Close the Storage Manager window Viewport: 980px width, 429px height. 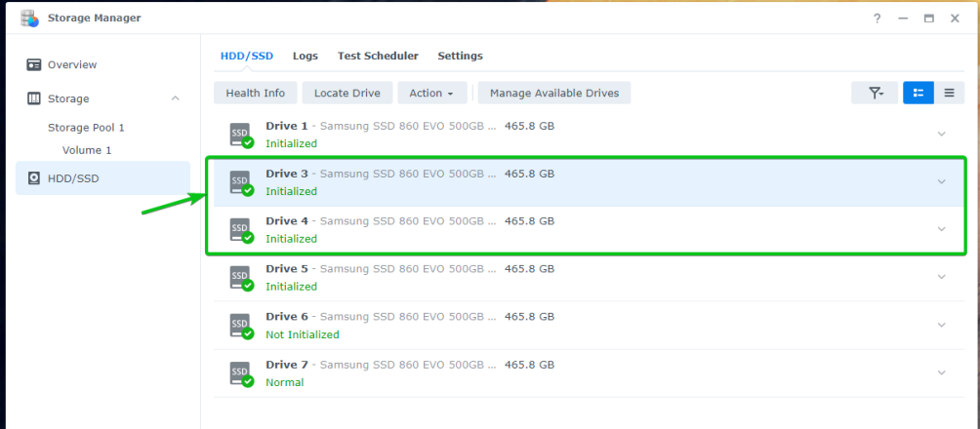point(955,19)
